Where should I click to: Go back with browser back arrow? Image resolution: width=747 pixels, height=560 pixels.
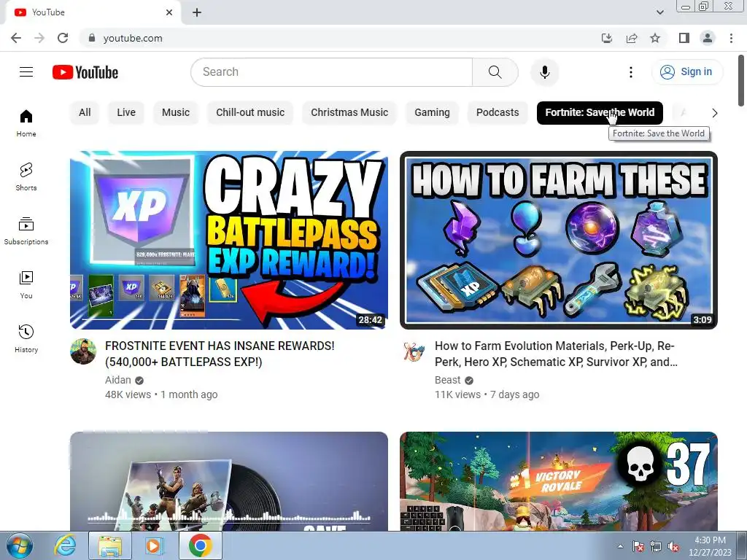(16, 38)
